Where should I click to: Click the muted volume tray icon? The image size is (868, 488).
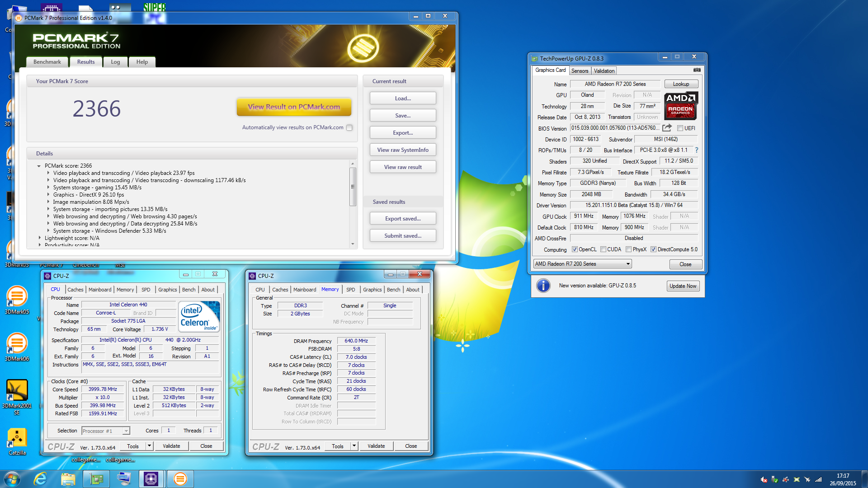[x=764, y=479]
